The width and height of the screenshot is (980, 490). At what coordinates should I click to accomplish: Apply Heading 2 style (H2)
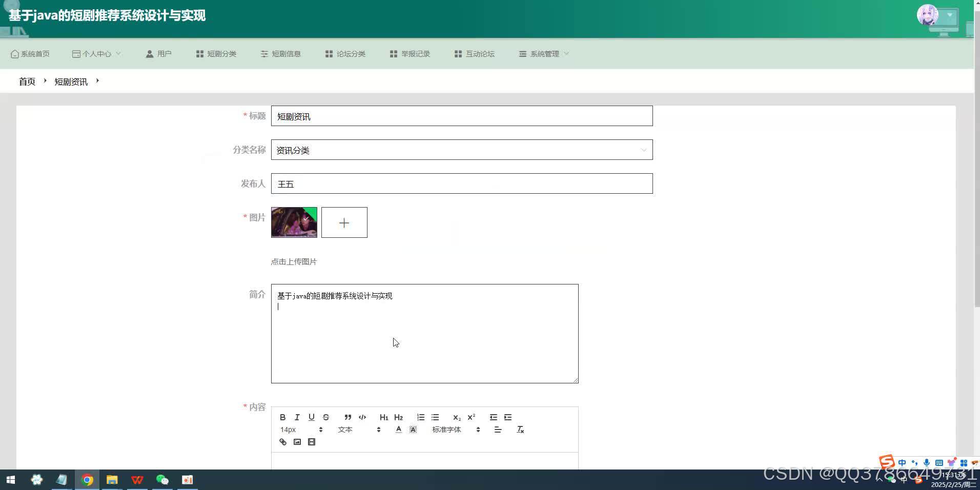tap(399, 417)
